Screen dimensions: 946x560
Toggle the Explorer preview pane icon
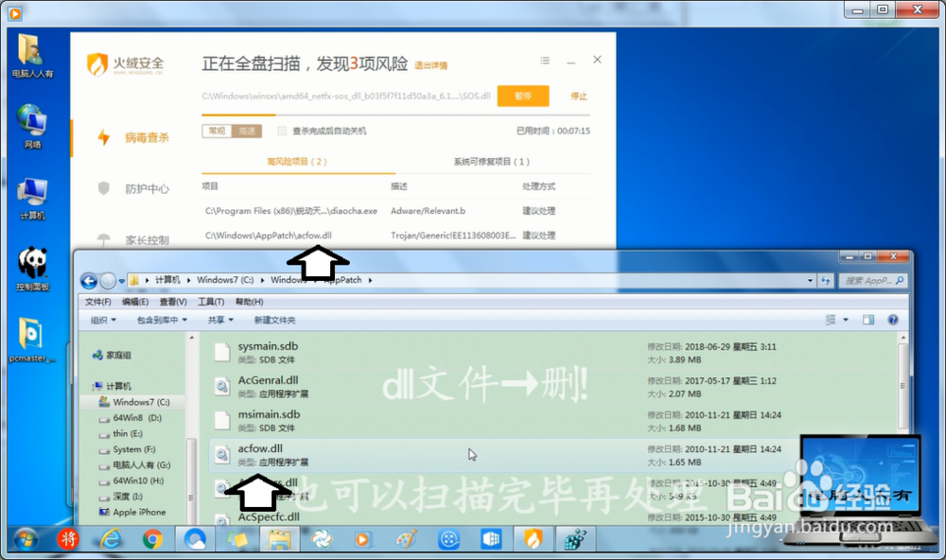868,320
